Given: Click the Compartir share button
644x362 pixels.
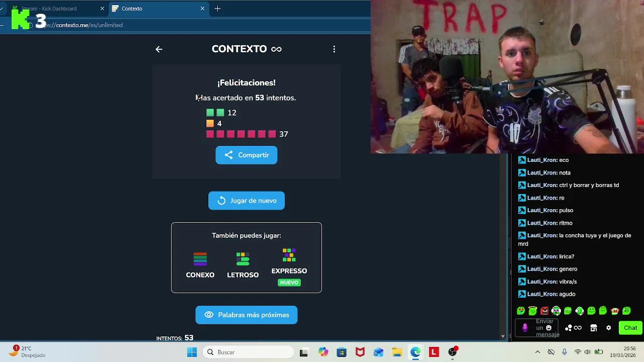Looking at the screenshot, I should [x=247, y=155].
